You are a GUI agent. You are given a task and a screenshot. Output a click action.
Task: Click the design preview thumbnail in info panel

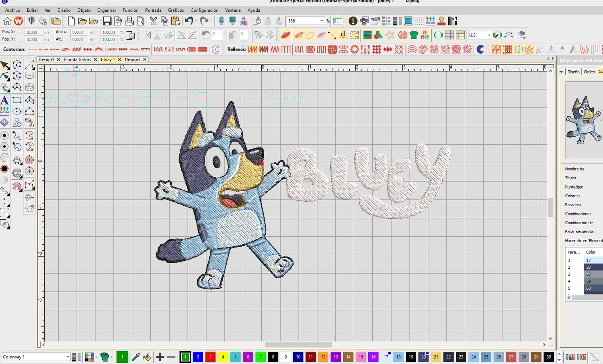click(x=584, y=120)
